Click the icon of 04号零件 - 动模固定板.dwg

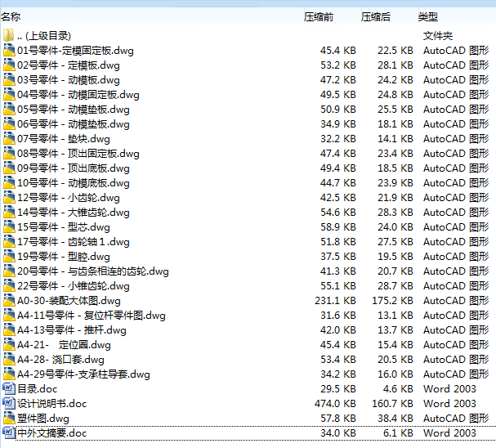tap(9, 95)
